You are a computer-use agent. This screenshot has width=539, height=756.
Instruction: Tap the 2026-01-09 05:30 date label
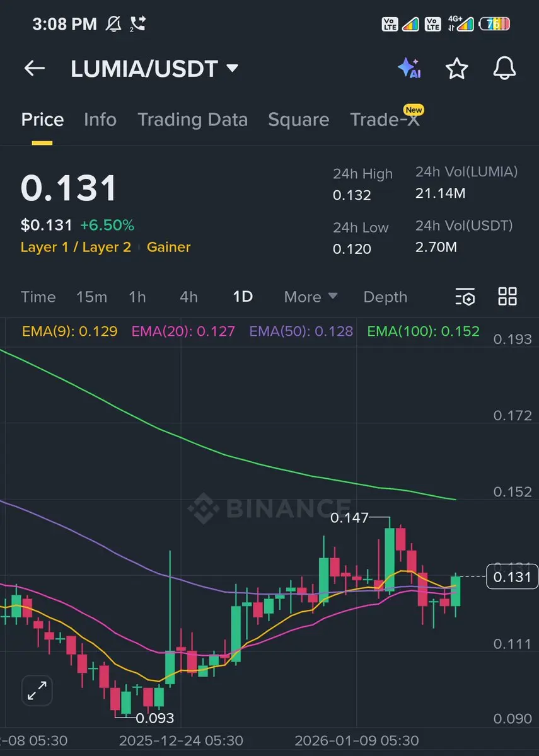(x=357, y=740)
